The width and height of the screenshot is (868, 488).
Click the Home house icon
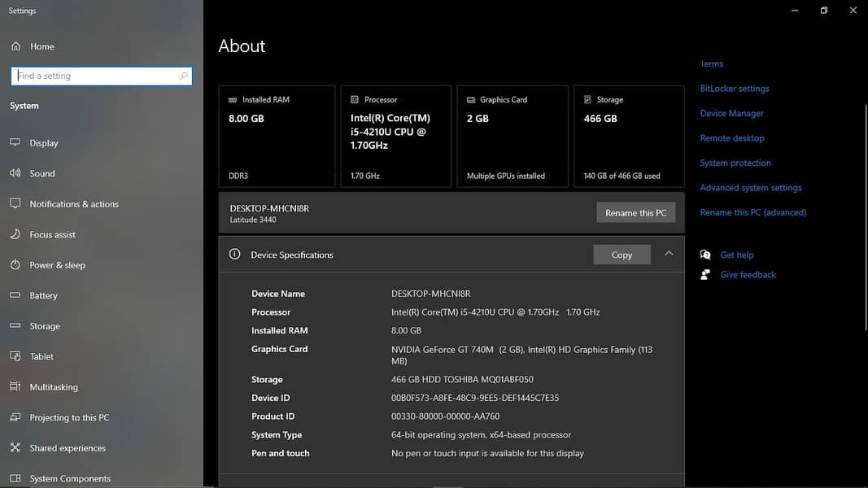(x=15, y=46)
